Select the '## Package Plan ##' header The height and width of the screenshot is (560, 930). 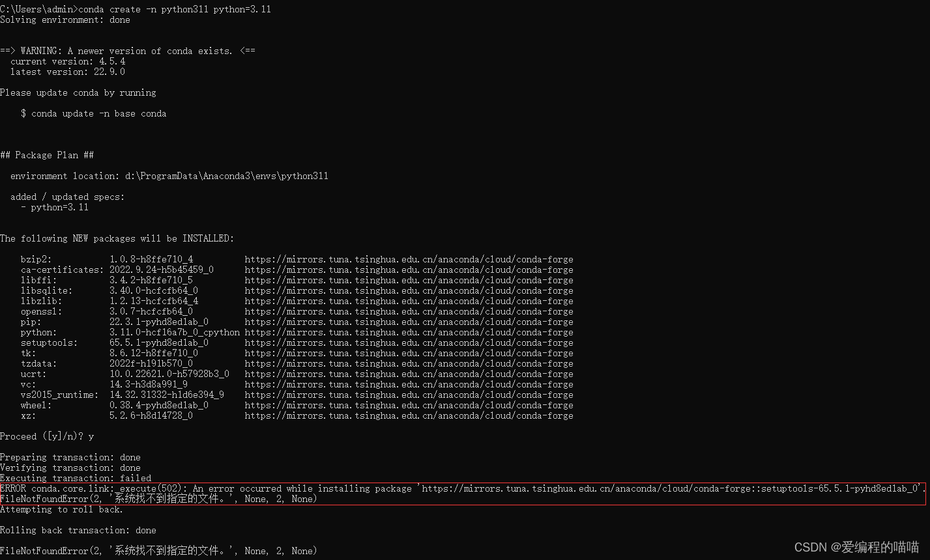pos(46,155)
